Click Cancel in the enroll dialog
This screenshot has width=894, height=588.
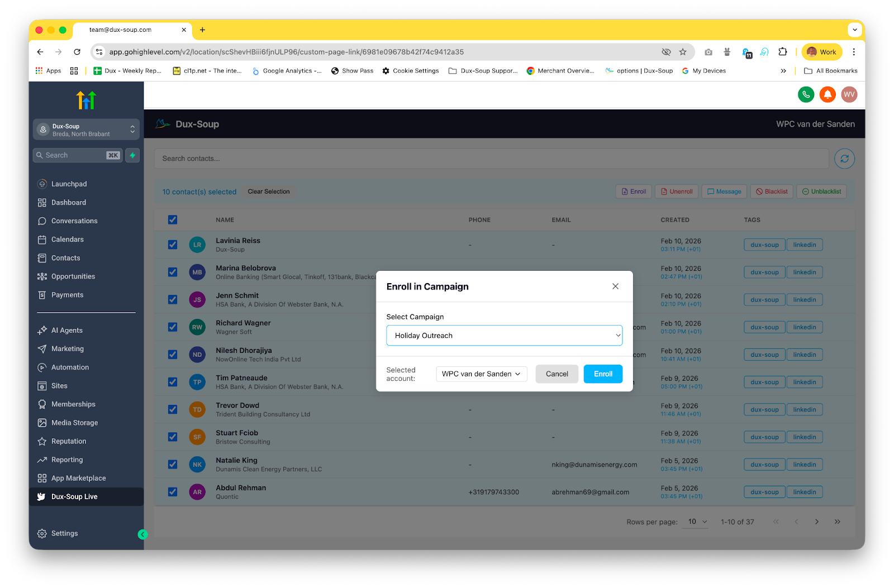557,374
